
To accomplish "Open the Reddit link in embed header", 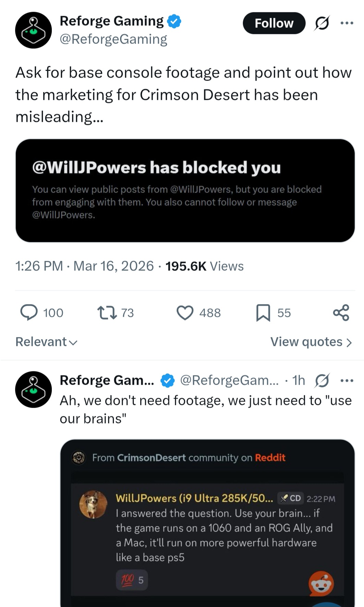I will point(270,457).
